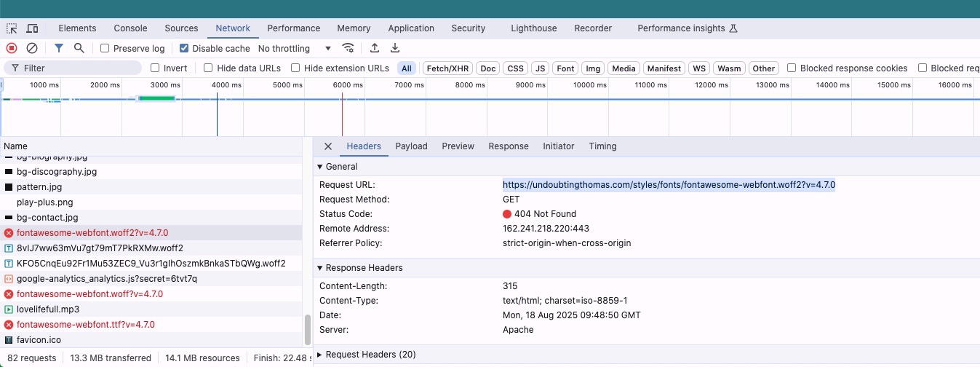Viewport: 980px width, 367px height.
Task: Click the Filter text input field
Action: coord(73,68)
